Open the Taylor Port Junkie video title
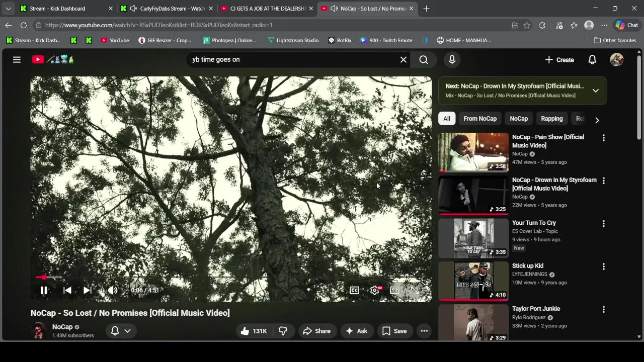 536,309
